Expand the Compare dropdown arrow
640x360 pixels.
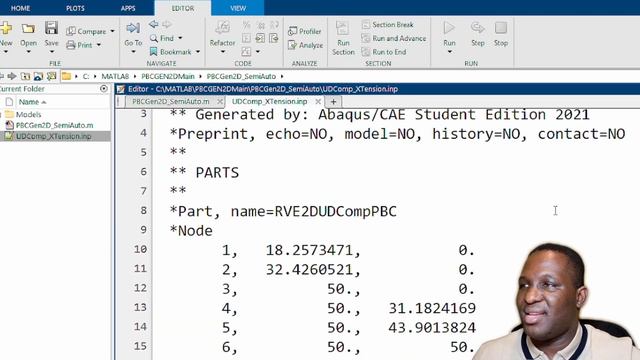point(112,31)
